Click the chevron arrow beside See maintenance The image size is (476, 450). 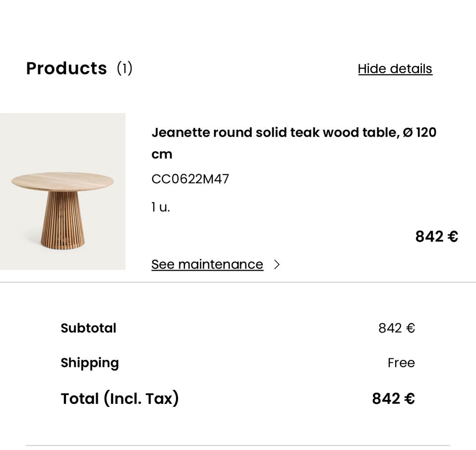click(277, 265)
